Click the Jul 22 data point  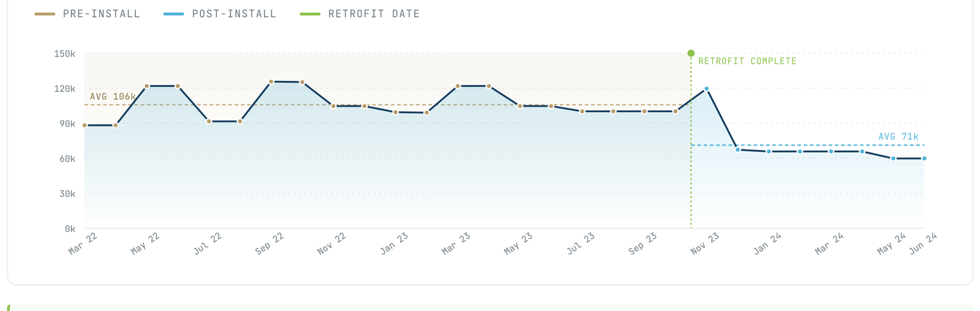coord(209,122)
